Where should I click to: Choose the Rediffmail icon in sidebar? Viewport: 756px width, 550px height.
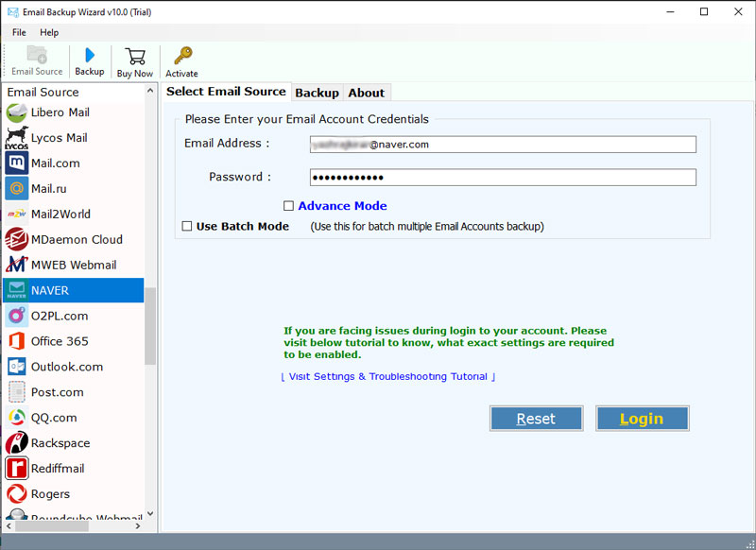[16, 469]
